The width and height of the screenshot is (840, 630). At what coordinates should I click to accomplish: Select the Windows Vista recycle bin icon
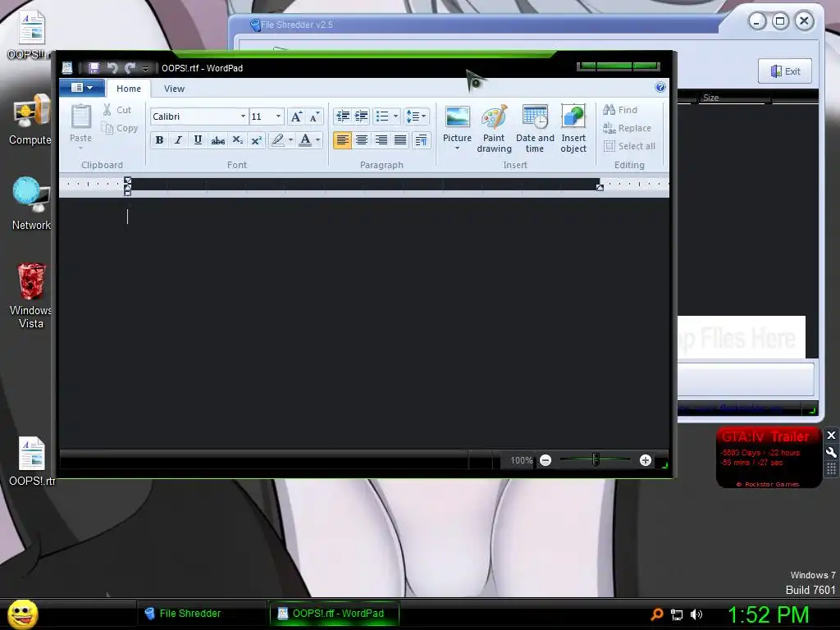31,296
